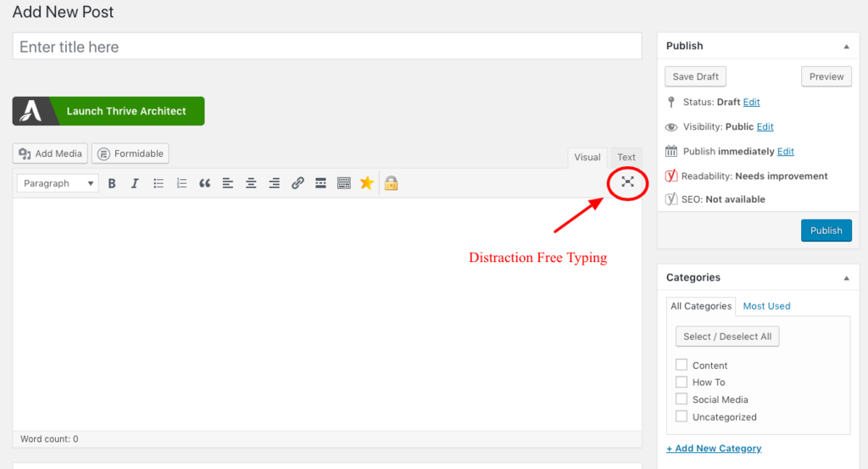Image resolution: width=868 pixels, height=469 pixels.
Task: Align text right
Action: [x=274, y=183]
